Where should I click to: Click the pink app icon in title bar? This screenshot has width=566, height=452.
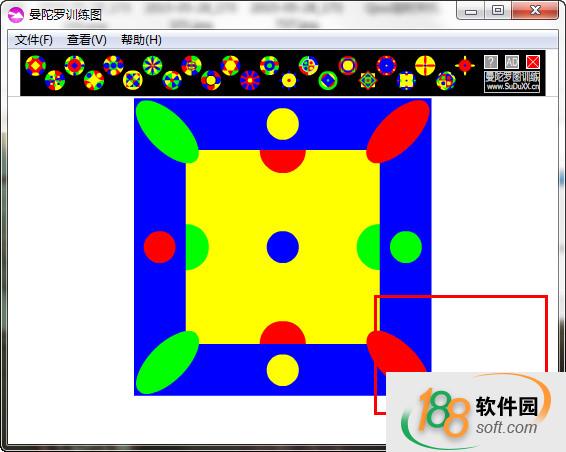point(16,15)
